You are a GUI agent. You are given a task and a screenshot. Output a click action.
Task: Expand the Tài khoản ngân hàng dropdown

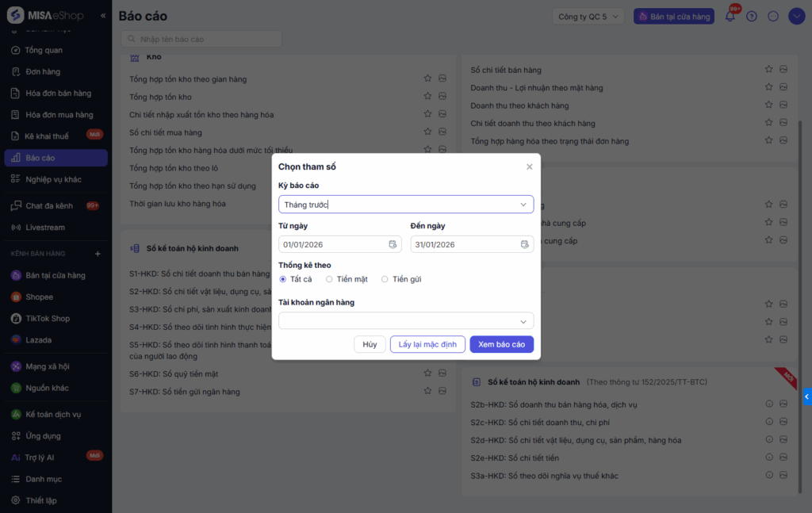click(x=406, y=321)
